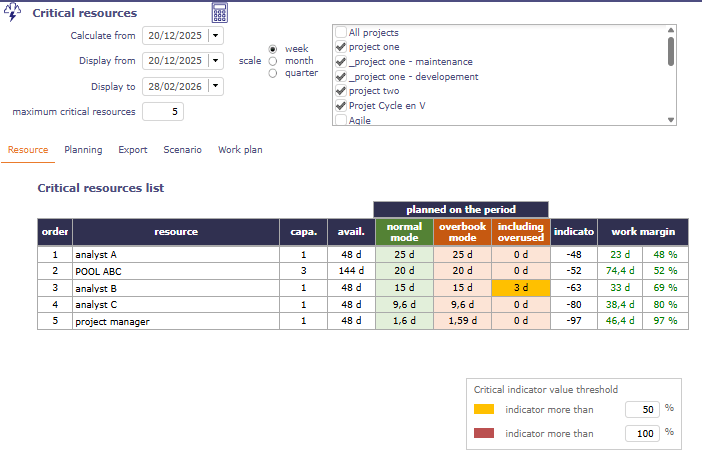Click the calculator icon to compute
The height and width of the screenshot is (468, 702).
pyautogui.click(x=220, y=13)
